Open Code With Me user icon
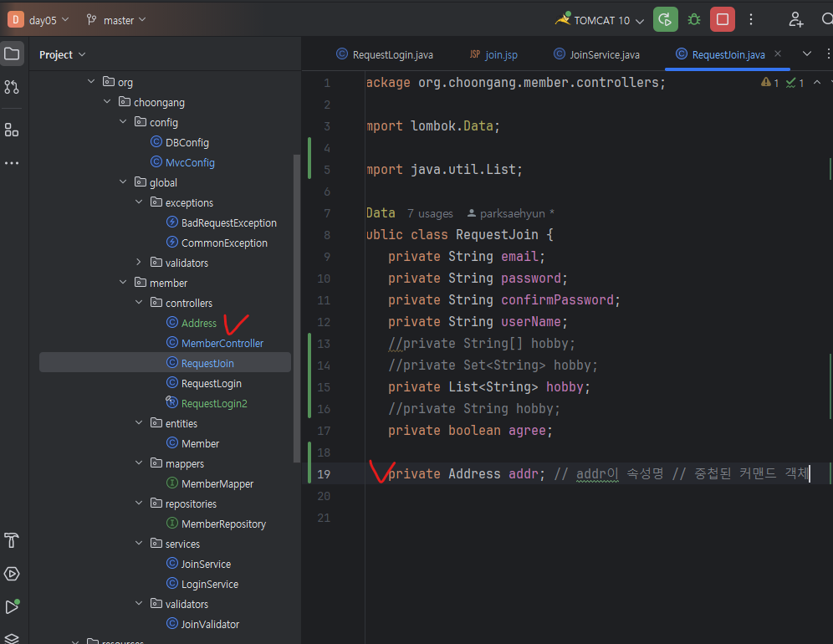 click(795, 20)
